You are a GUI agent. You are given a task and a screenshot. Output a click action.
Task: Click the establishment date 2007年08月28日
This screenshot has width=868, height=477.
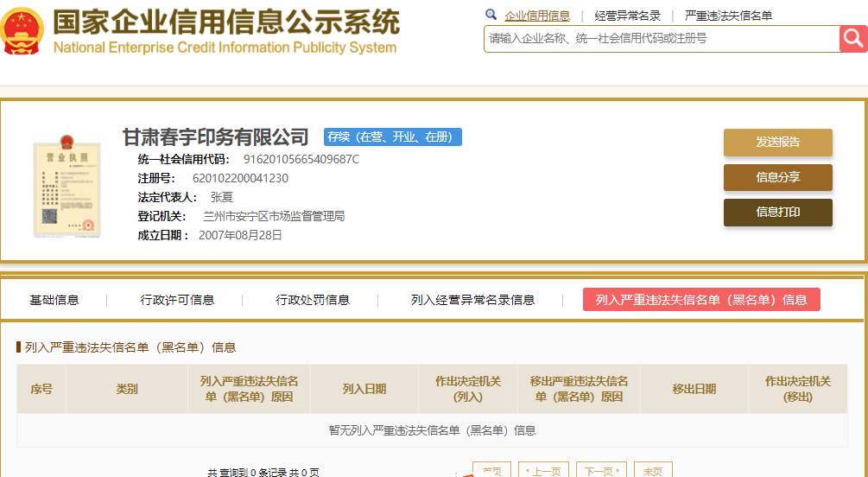[241, 235]
